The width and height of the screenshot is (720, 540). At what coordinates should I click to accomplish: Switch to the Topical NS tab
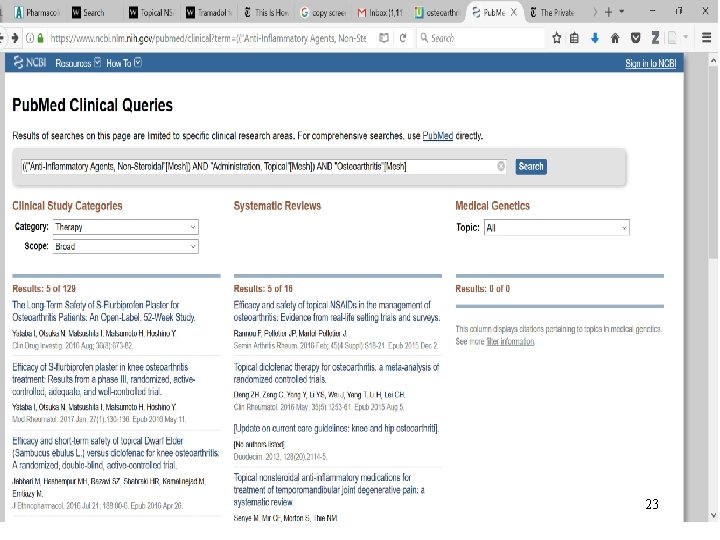click(x=152, y=12)
